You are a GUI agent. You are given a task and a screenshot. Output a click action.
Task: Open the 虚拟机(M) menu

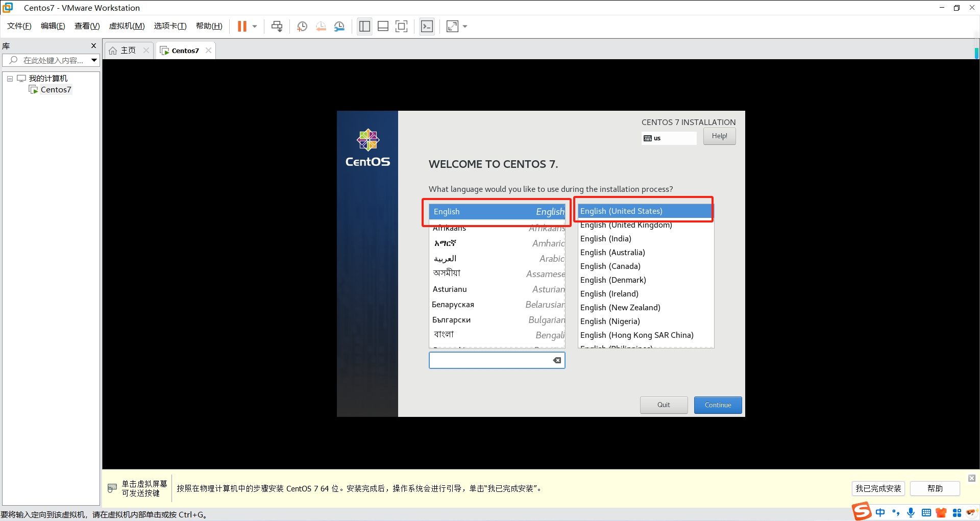(x=127, y=26)
